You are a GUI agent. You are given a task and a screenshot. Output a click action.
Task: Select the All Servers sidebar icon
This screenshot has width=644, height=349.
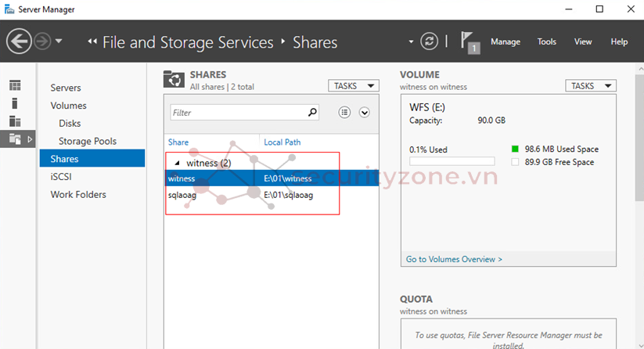click(15, 121)
